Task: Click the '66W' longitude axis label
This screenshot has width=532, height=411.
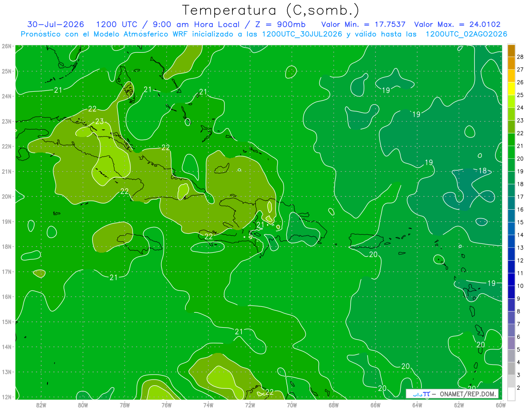Action: point(375,405)
